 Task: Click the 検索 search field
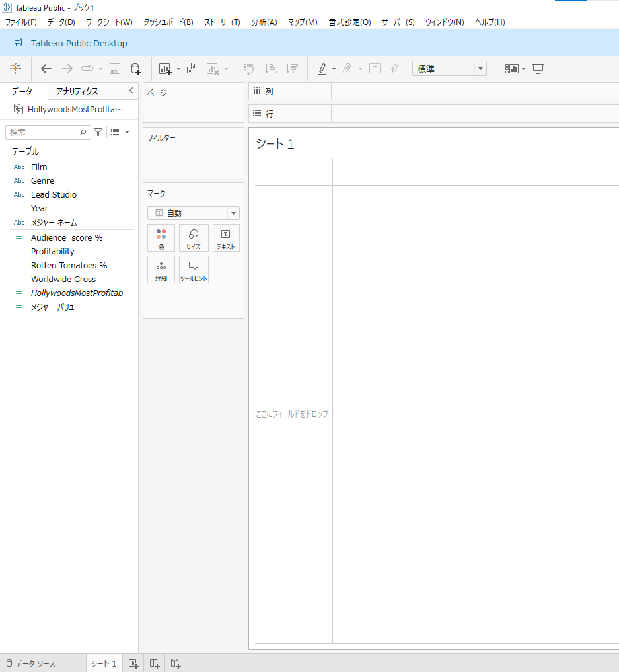click(48, 132)
